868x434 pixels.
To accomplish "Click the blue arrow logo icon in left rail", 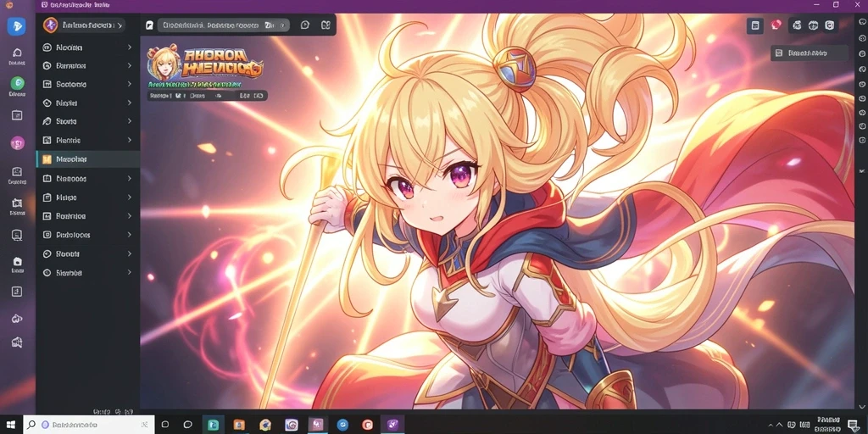I will click(16, 25).
